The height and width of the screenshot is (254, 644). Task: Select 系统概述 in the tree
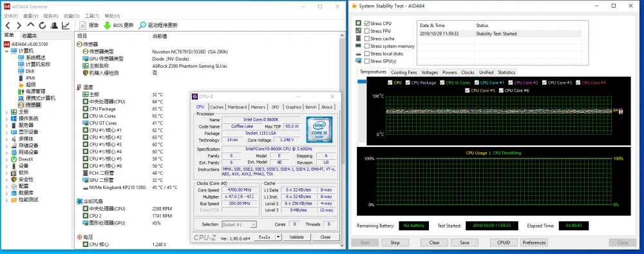pyautogui.click(x=32, y=57)
